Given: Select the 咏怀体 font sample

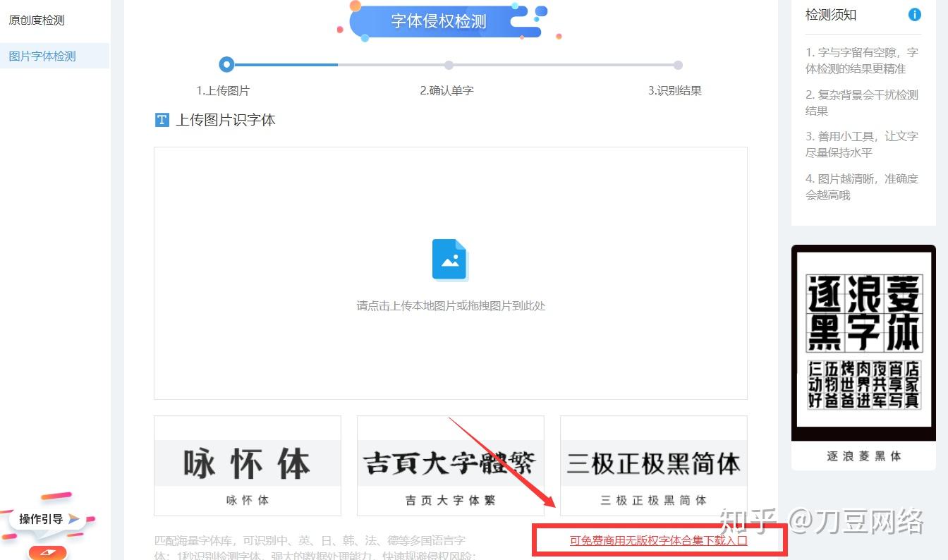Looking at the screenshot, I should pos(247,465).
